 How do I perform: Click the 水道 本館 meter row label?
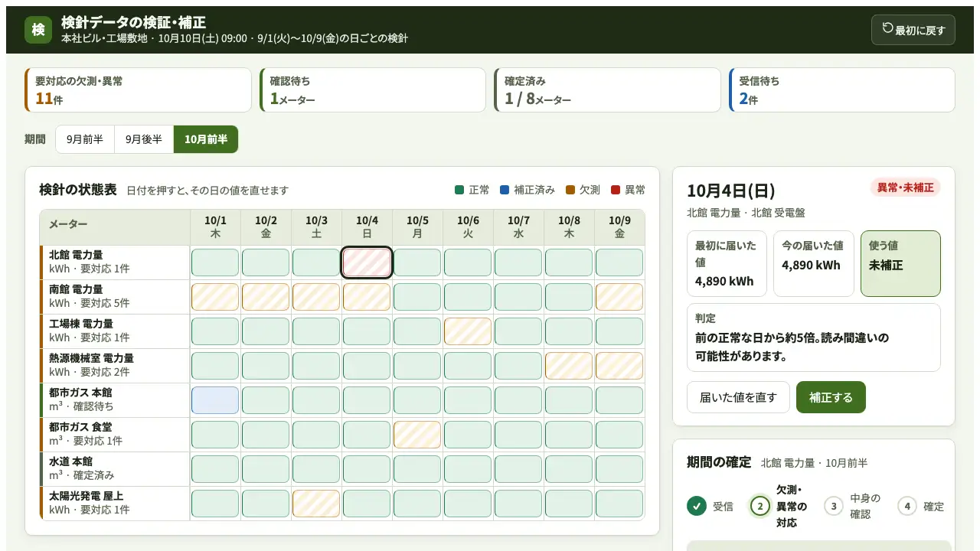pyautogui.click(x=115, y=469)
